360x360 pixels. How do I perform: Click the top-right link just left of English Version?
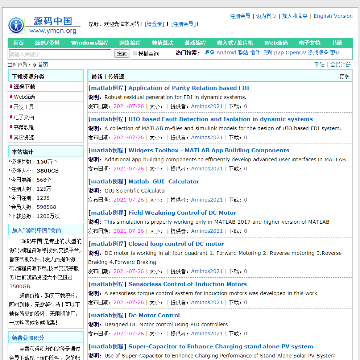click(295, 16)
